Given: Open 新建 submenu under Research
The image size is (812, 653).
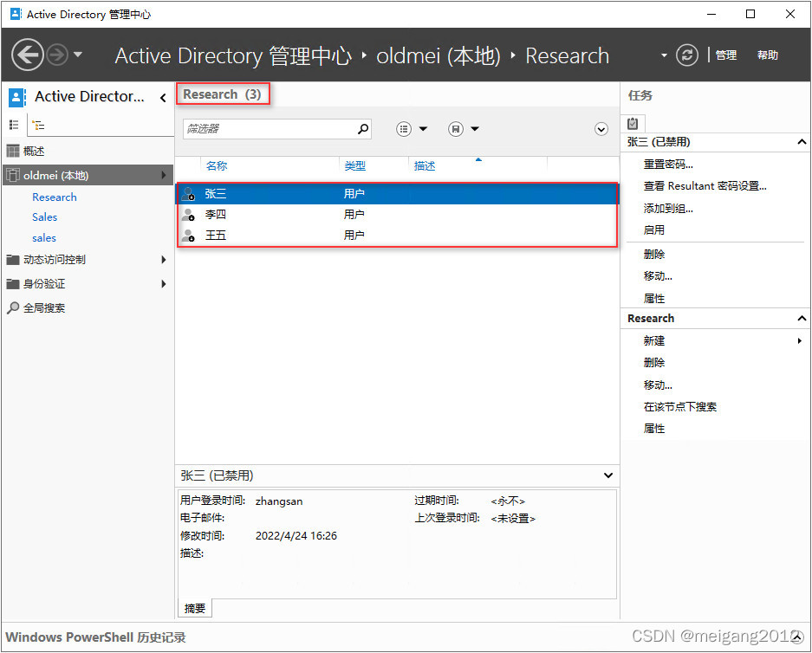Looking at the screenshot, I should 654,341.
